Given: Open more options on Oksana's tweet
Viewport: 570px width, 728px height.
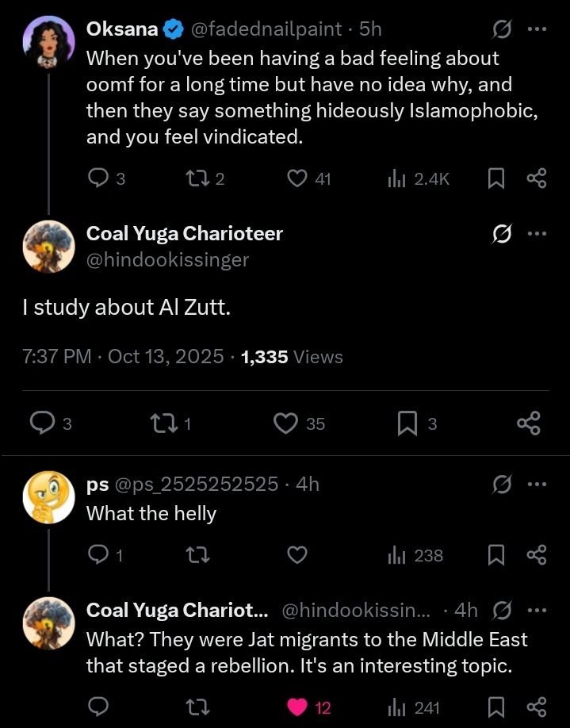Looking at the screenshot, I should tap(537, 29).
